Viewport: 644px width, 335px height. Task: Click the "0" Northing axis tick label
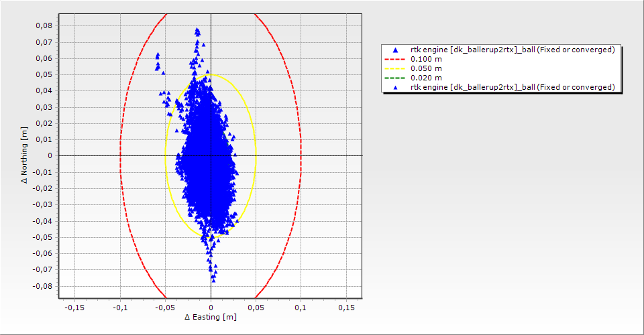(50, 156)
